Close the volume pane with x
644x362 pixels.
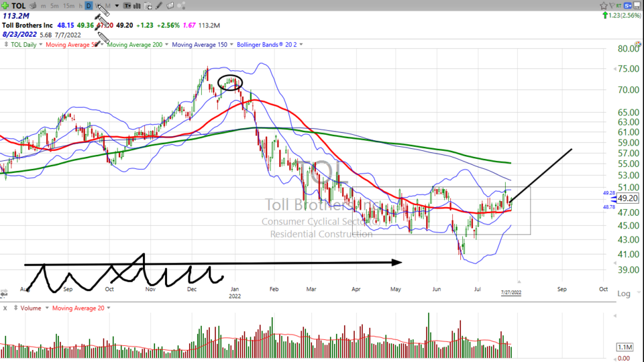pos(5,308)
